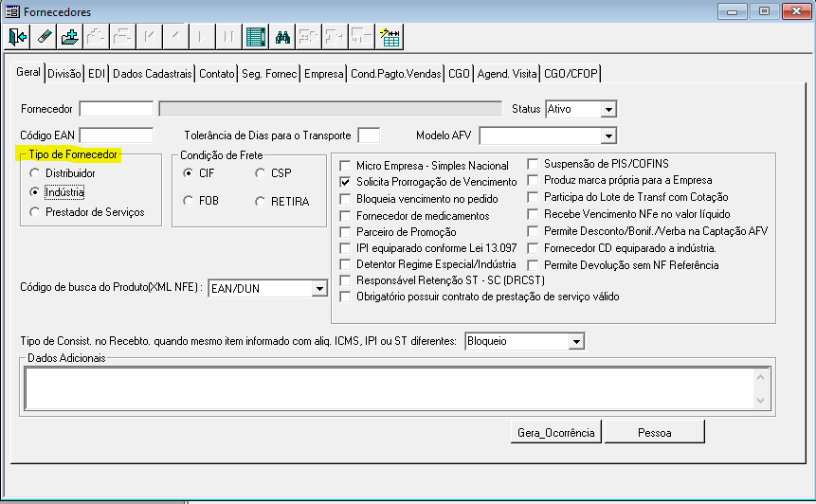Viewport: 816px width, 504px height.
Task: Click Dados Adicionais scrollbar down arrow
Action: click(x=760, y=400)
